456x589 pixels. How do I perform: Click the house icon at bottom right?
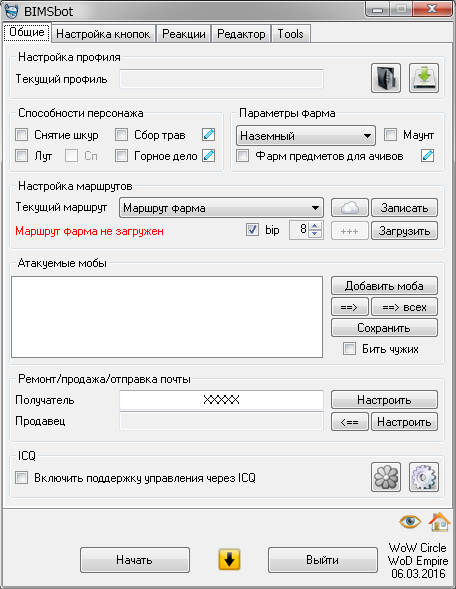tap(439, 522)
